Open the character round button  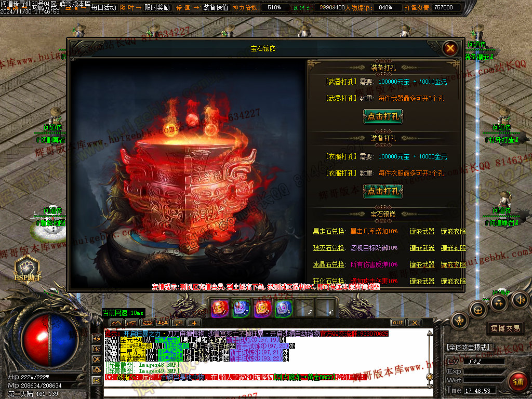click(460, 320)
